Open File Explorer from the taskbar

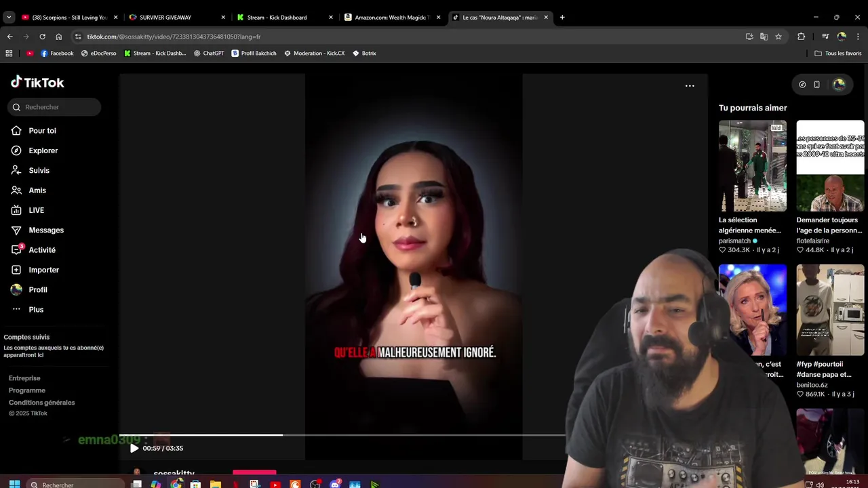(x=215, y=485)
